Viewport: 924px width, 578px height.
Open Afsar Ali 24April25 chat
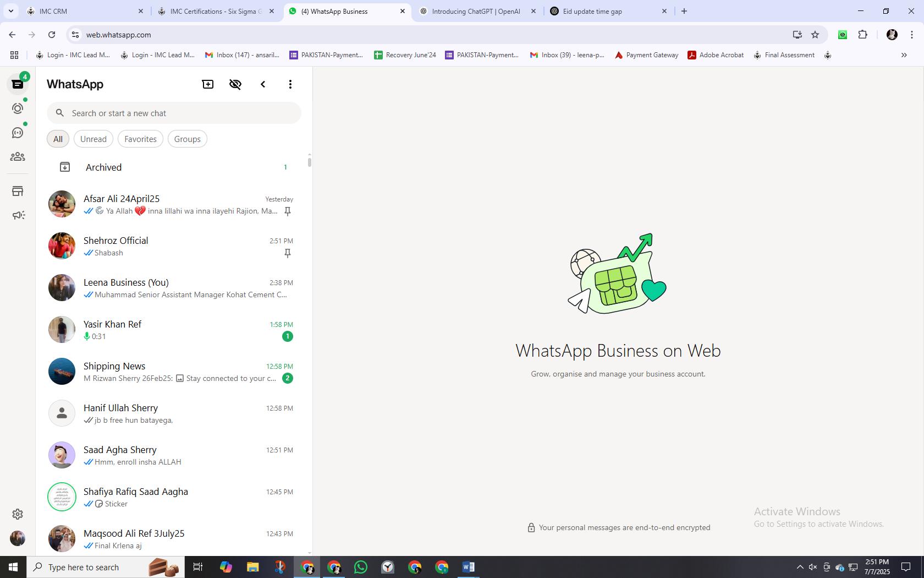173,204
